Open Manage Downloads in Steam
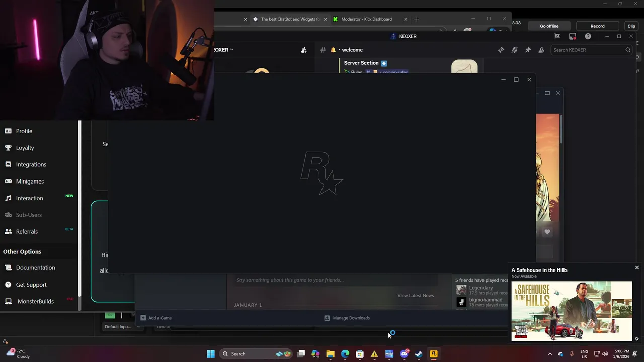The image size is (644, 362). tap(347, 318)
